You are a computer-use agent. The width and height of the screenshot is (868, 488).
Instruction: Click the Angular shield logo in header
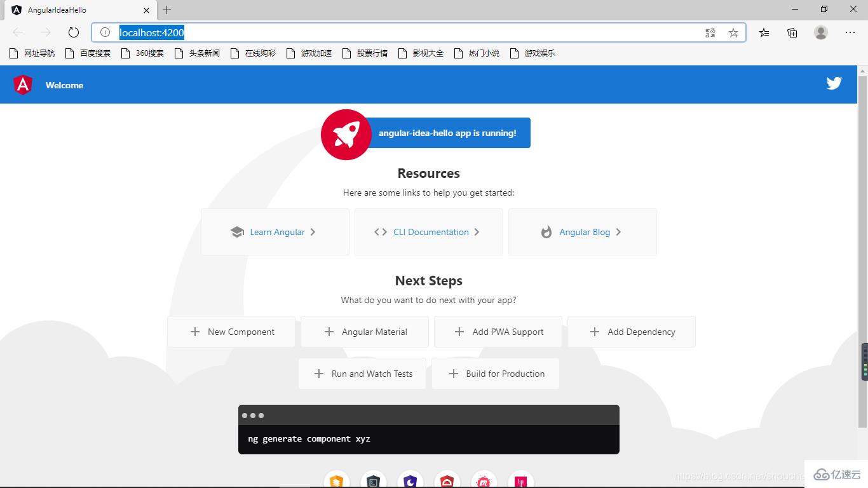(23, 85)
